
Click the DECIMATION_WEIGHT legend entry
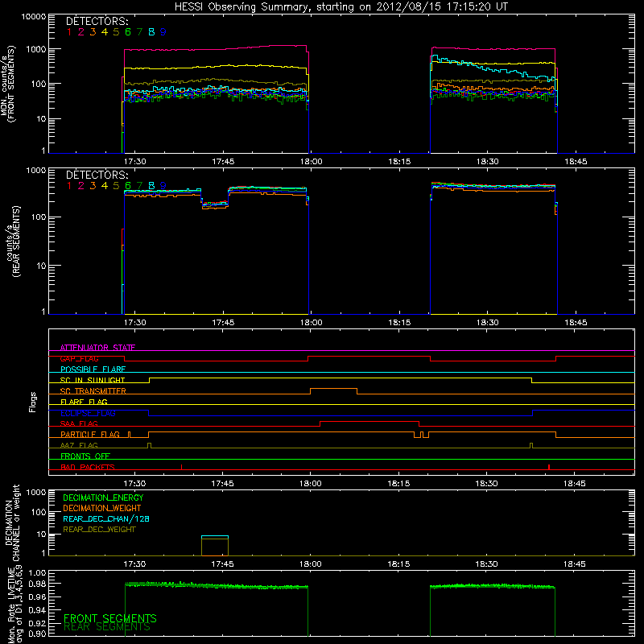[102, 509]
